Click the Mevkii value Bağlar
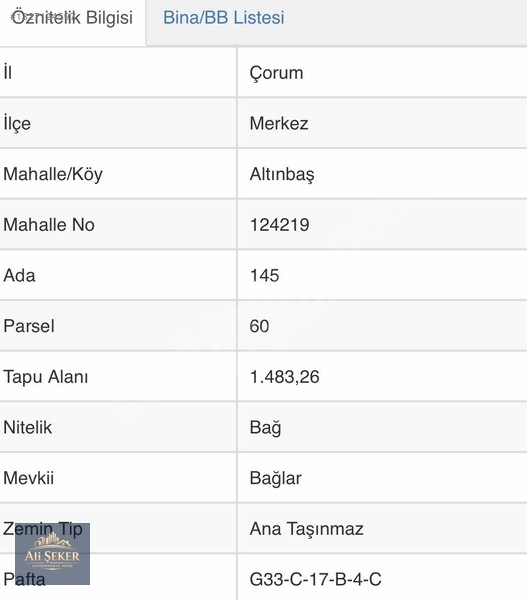Screen dimensions: 527x600 276,479
